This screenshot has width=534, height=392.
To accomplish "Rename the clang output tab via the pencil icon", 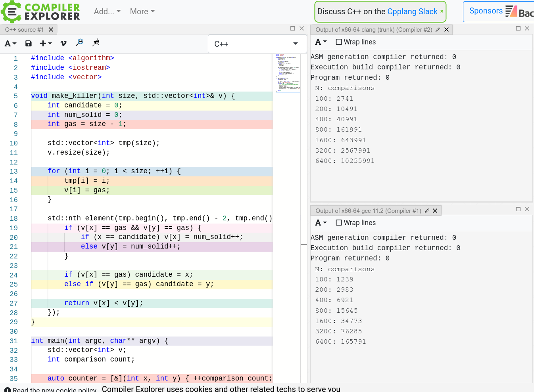I will click(438, 30).
